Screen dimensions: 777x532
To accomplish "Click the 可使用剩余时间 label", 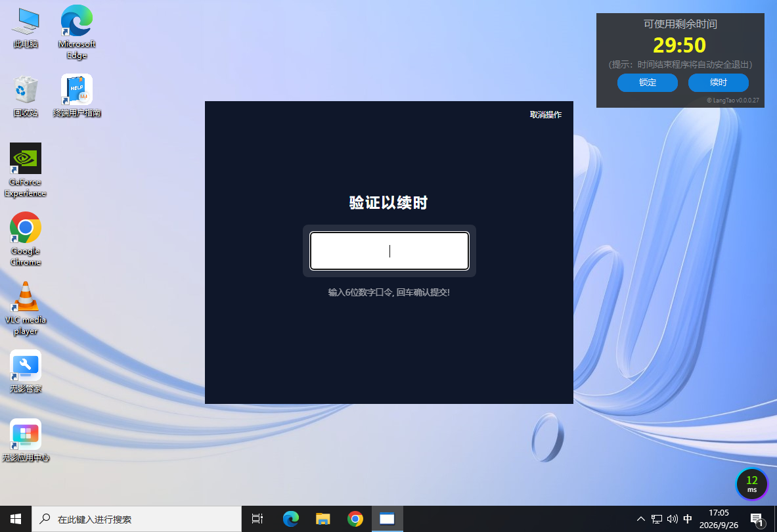I will pos(680,24).
